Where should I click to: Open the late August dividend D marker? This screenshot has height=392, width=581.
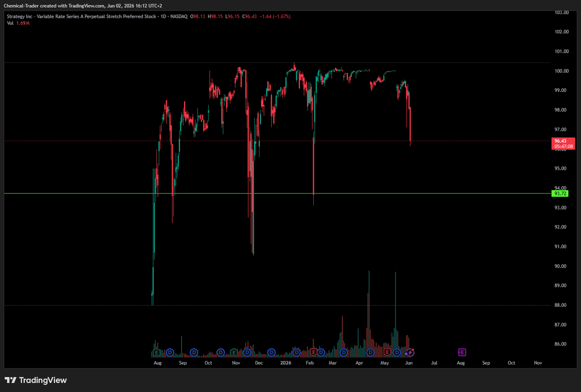click(170, 352)
